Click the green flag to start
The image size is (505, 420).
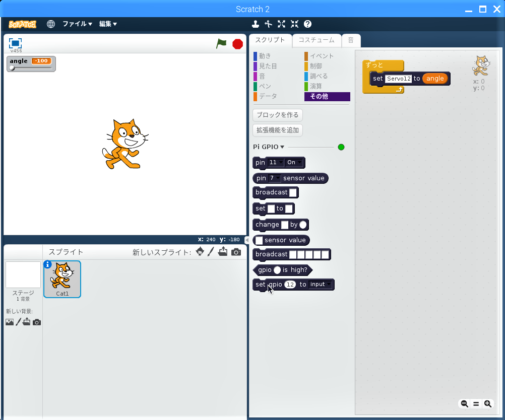click(221, 43)
